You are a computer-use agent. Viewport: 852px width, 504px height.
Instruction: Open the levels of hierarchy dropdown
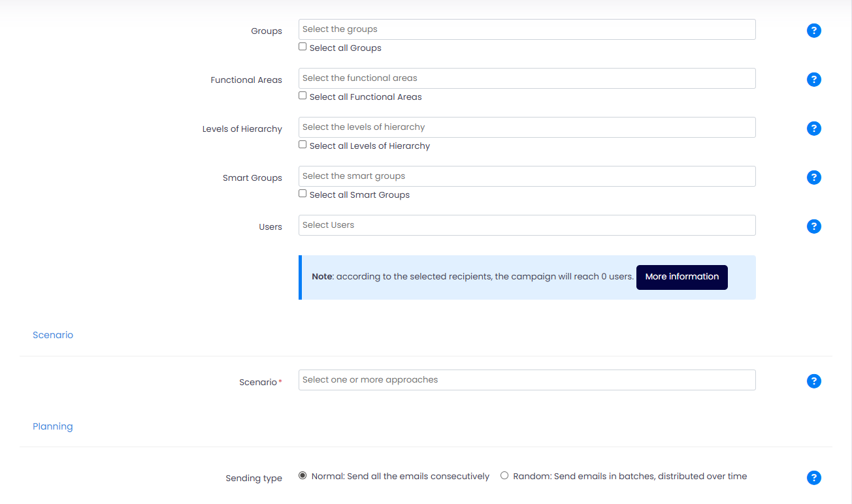[x=527, y=127]
